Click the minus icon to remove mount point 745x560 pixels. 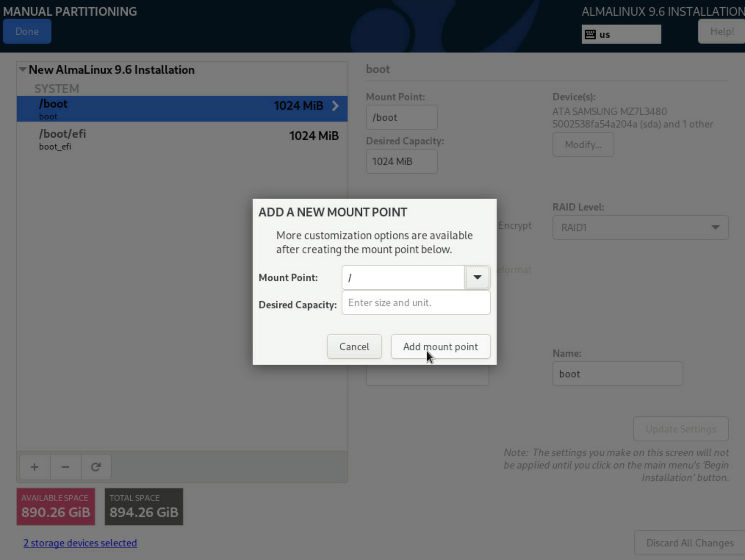65,467
